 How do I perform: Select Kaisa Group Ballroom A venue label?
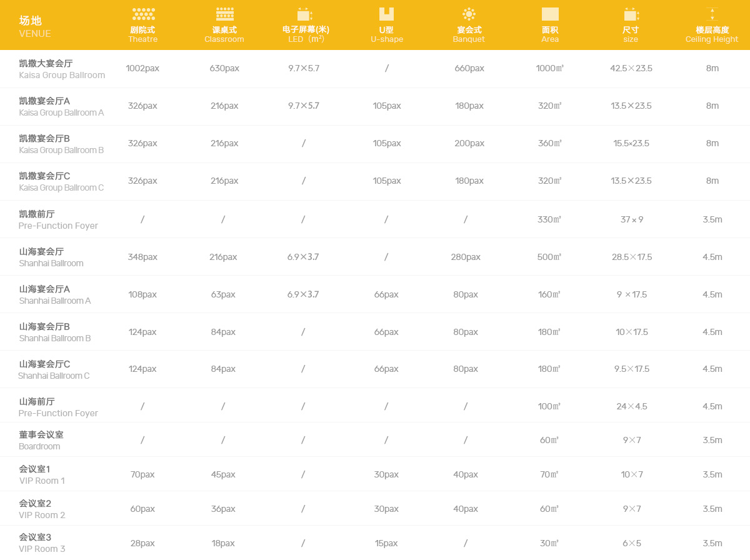click(61, 106)
